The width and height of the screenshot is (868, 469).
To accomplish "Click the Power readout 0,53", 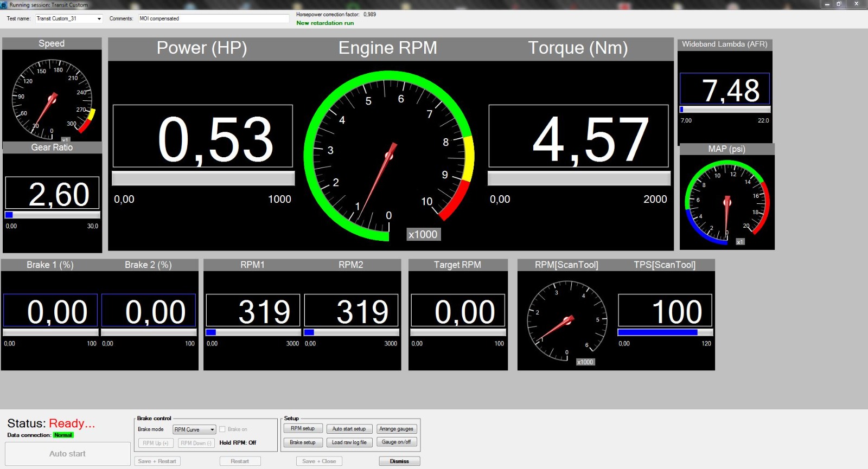I will [202, 136].
